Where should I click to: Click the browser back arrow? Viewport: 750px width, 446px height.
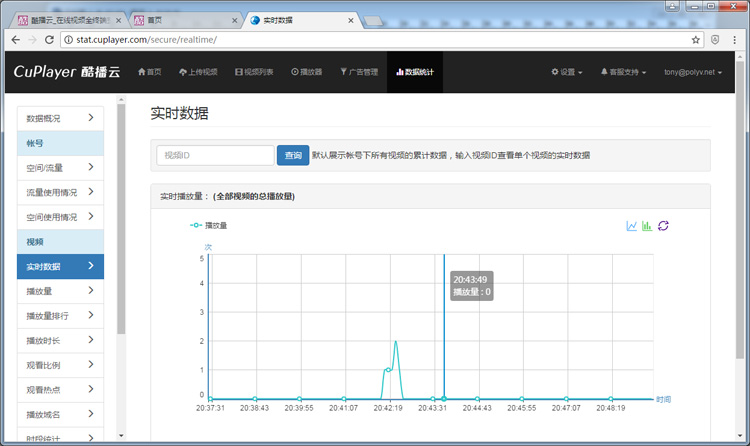14,40
